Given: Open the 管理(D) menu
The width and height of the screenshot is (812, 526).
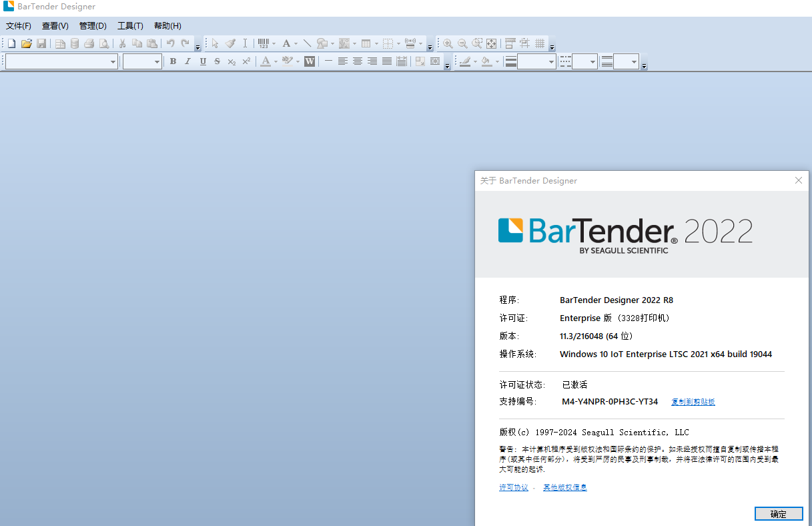Looking at the screenshot, I should click(x=93, y=26).
